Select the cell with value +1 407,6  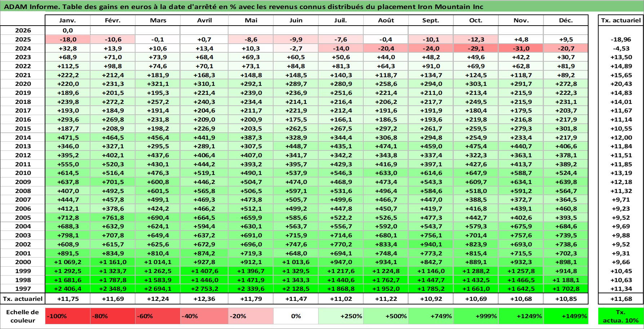(x=204, y=271)
